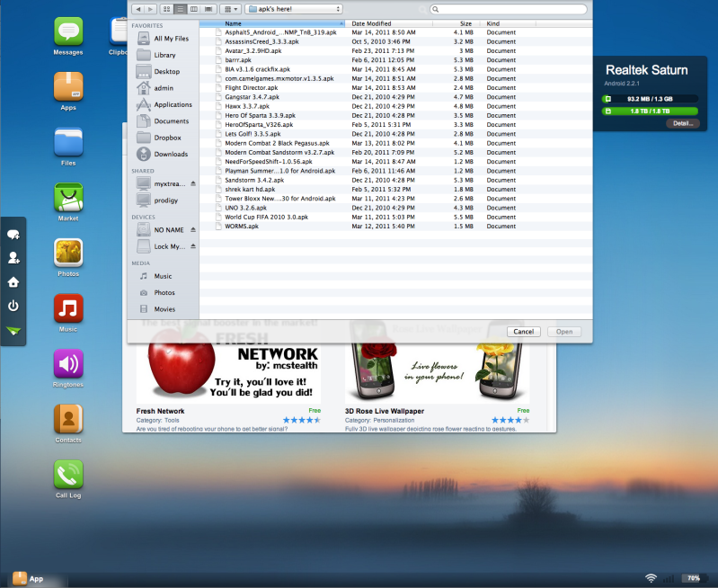Select Movies under Media in sidebar
The width and height of the screenshot is (718, 588).
point(164,309)
